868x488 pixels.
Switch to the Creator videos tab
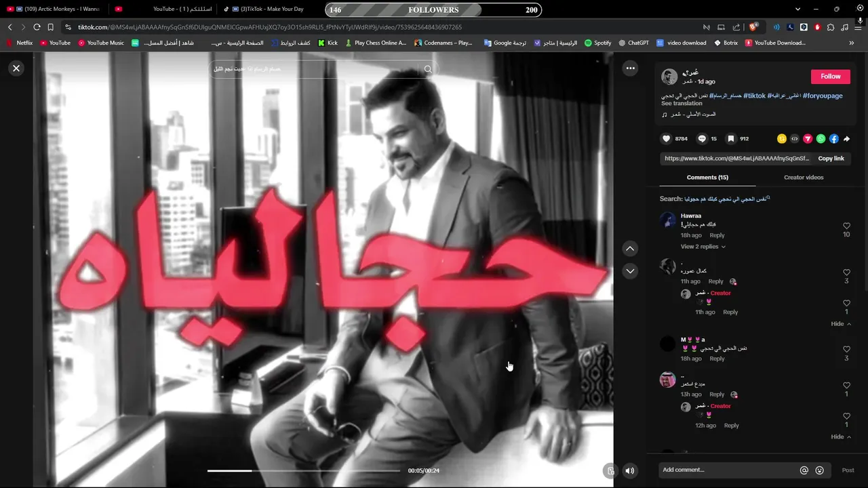[804, 178]
